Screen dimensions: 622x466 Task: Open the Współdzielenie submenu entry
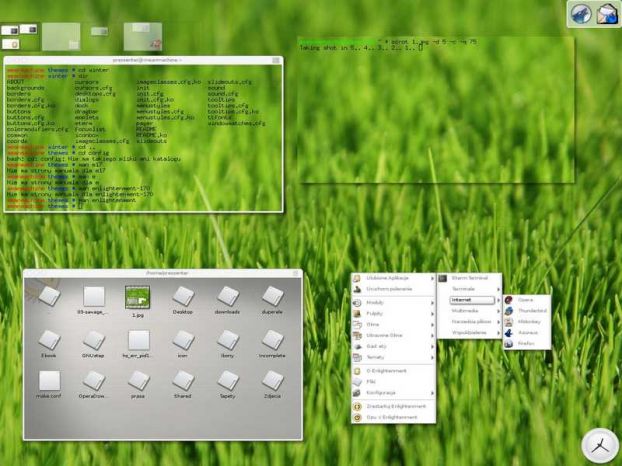click(x=469, y=333)
